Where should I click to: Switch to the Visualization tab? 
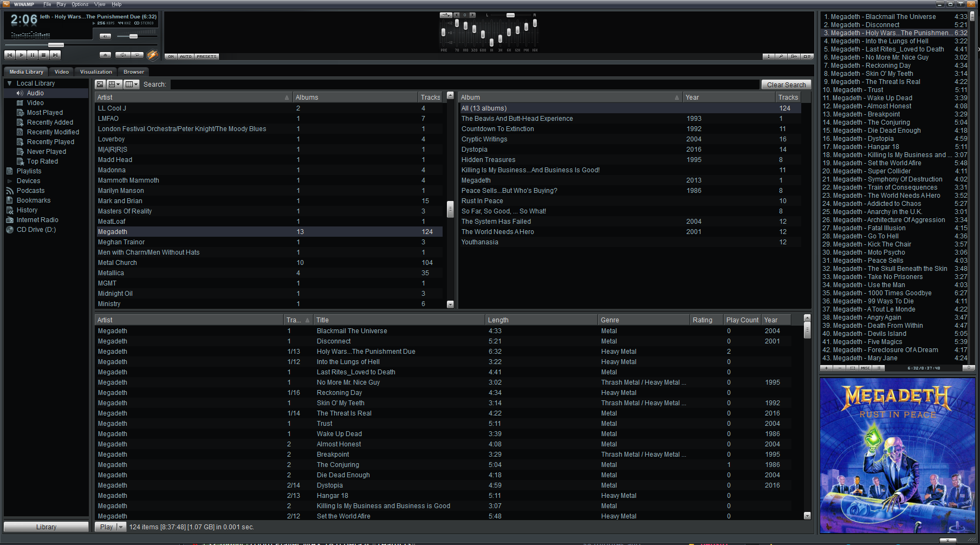[x=96, y=72]
